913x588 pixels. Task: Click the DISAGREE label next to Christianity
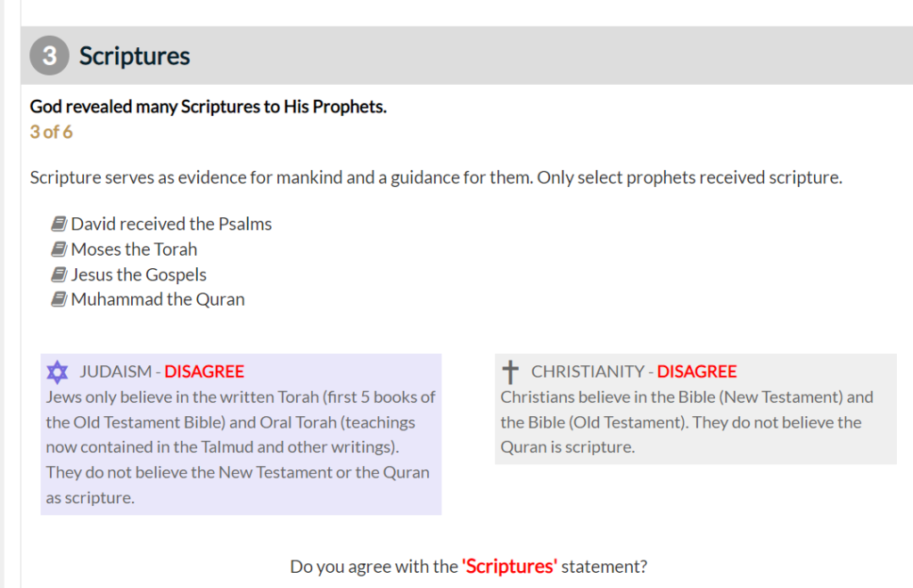(x=696, y=372)
